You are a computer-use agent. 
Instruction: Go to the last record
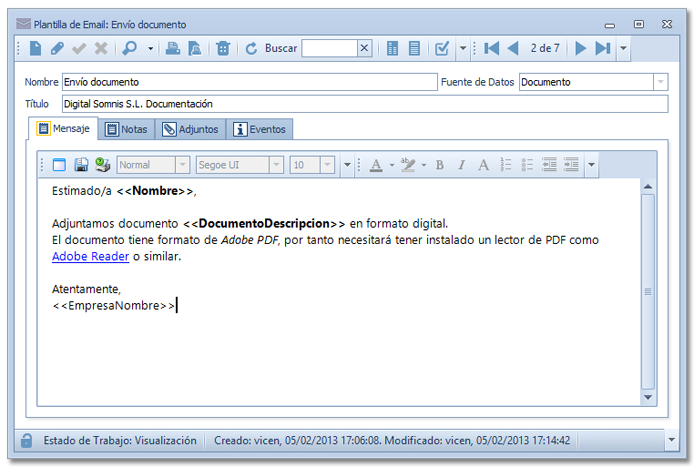[x=602, y=48]
